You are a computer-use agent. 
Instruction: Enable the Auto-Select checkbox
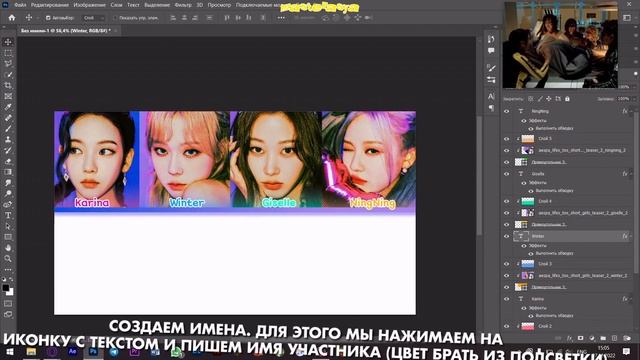(x=48, y=18)
